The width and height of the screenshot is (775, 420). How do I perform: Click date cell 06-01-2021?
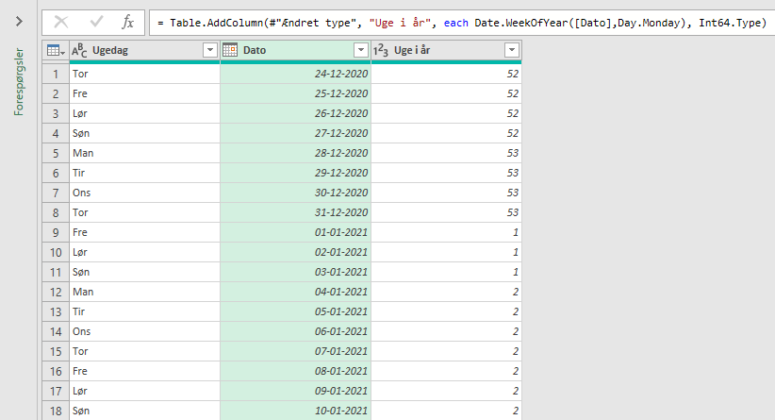(x=296, y=332)
